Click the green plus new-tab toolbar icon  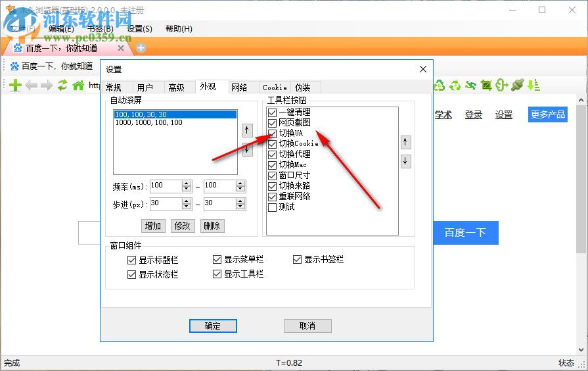tap(15, 86)
